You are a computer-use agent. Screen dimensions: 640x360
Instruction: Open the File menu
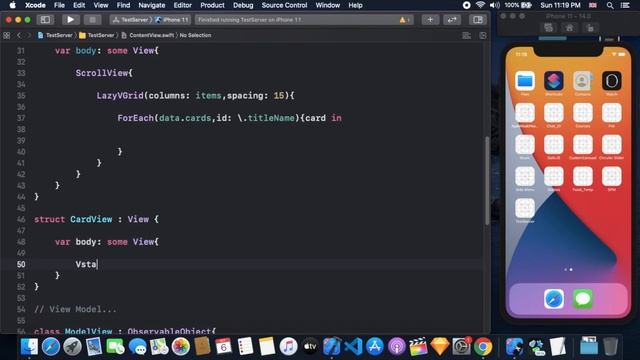59,5
